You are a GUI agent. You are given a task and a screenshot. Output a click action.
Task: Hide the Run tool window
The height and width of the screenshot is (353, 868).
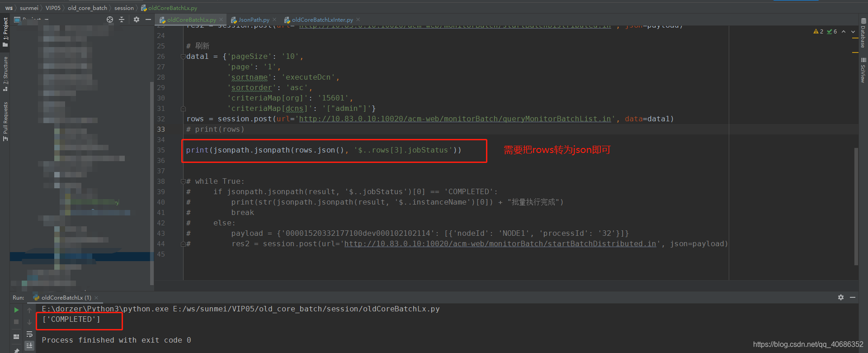[x=853, y=297]
